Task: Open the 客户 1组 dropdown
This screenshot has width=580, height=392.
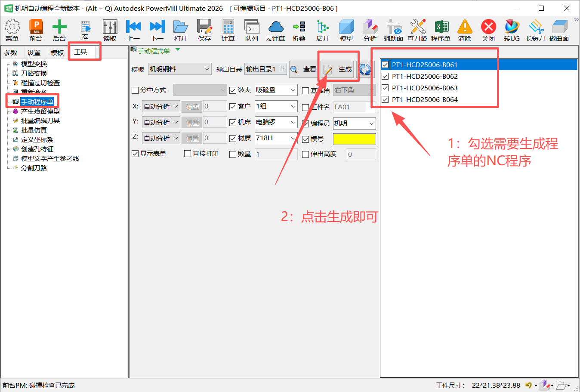Action: [276, 106]
